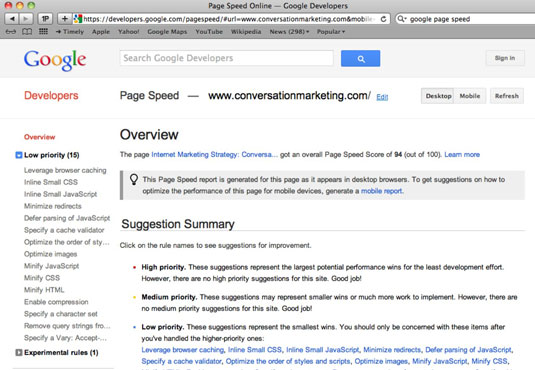Select the Overview sidebar item
The width and height of the screenshot is (535, 370).
pyautogui.click(x=40, y=137)
